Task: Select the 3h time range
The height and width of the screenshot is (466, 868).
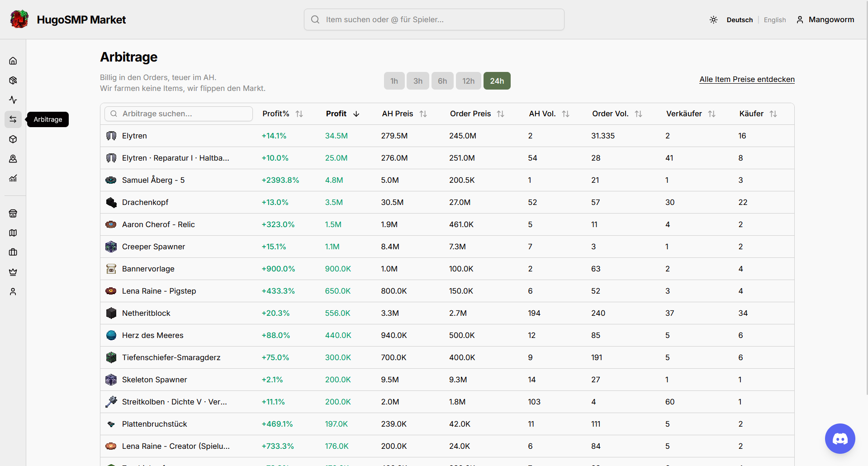Action: click(x=418, y=81)
